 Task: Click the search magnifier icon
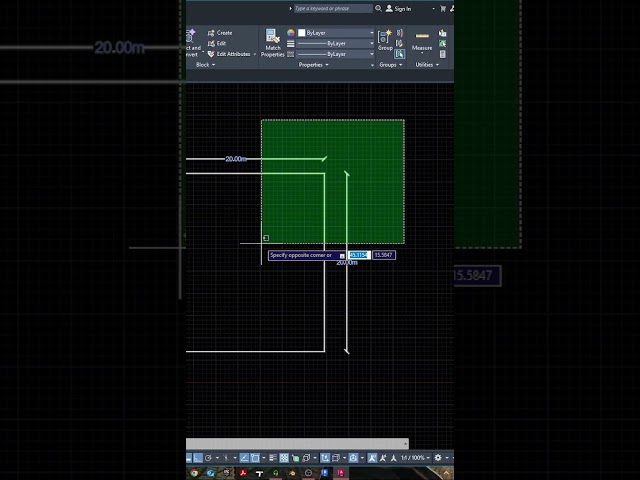[378, 8]
